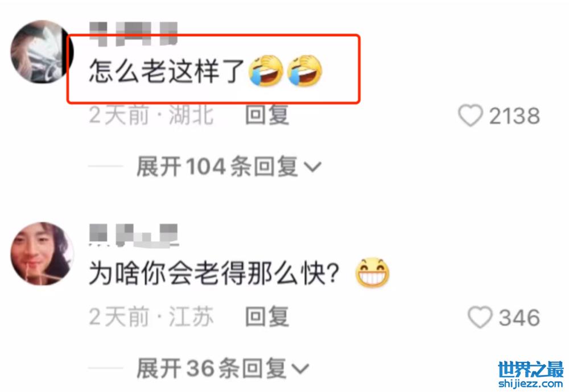Screen dimensions: 569x392
Task: Reply to the 怎么老这样了 comment
Action: 267,115
